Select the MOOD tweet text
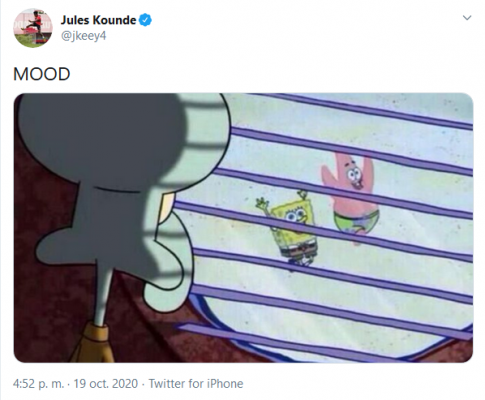485x400 pixels. [x=42, y=74]
